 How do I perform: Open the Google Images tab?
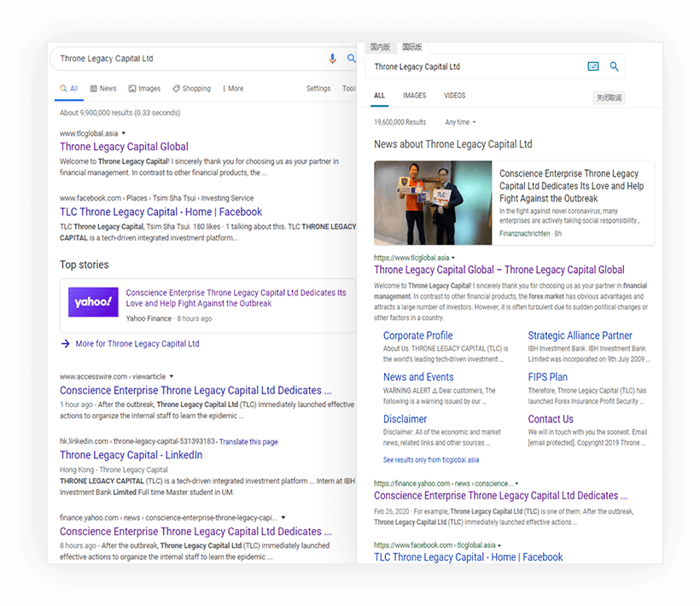tap(144, 89)
